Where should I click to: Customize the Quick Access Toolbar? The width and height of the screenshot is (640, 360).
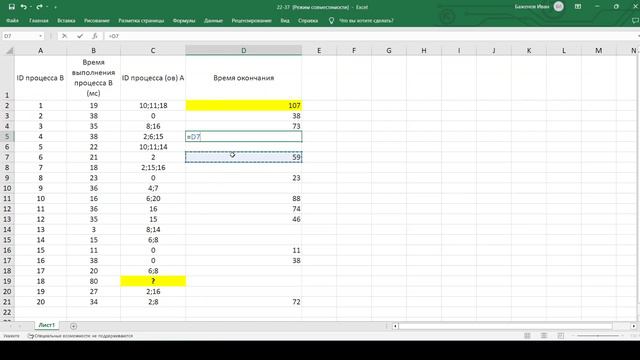pos(55,7)
